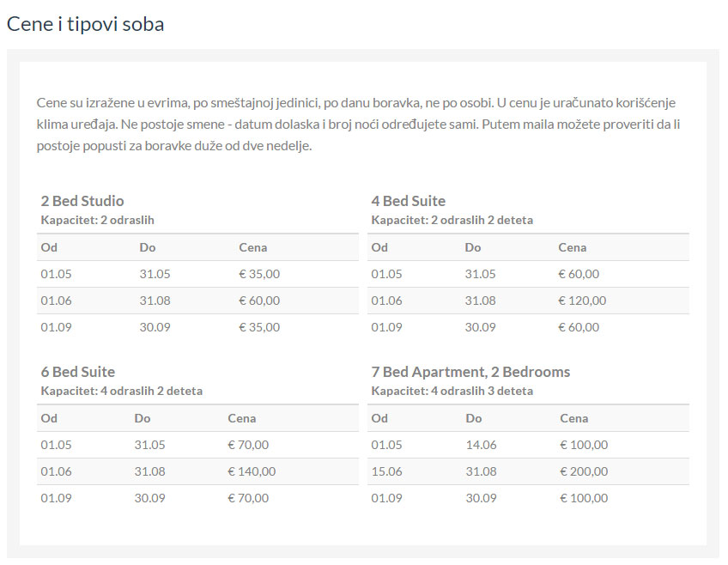Click the 'Kapacitet: 2 odraslih 2 deteta' text

click(452, 220)
